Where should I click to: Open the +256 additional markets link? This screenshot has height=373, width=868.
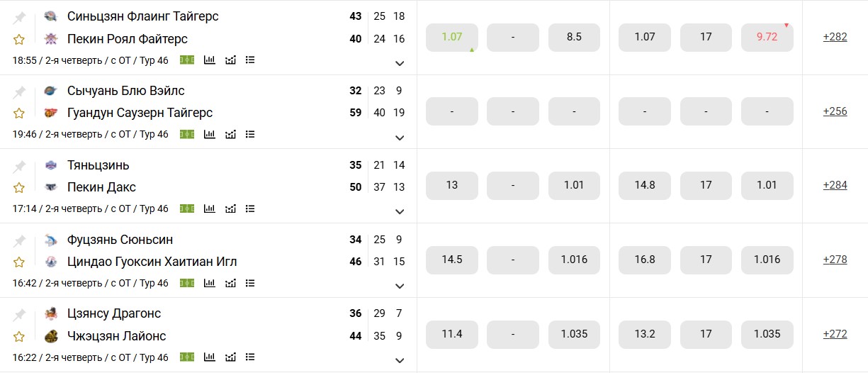(x=835, y=111)
